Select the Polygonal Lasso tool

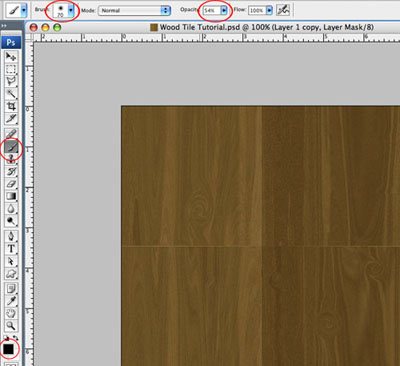tap(11, 81)
